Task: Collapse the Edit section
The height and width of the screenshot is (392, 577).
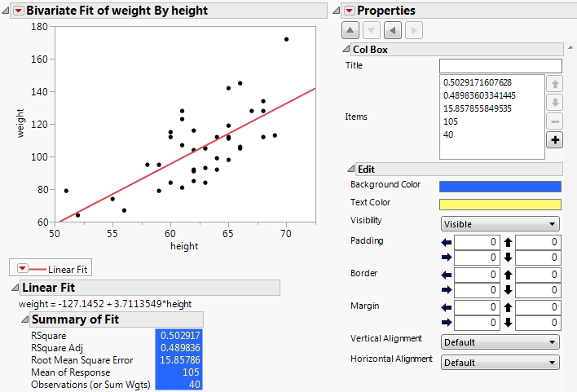Action: 350,169
